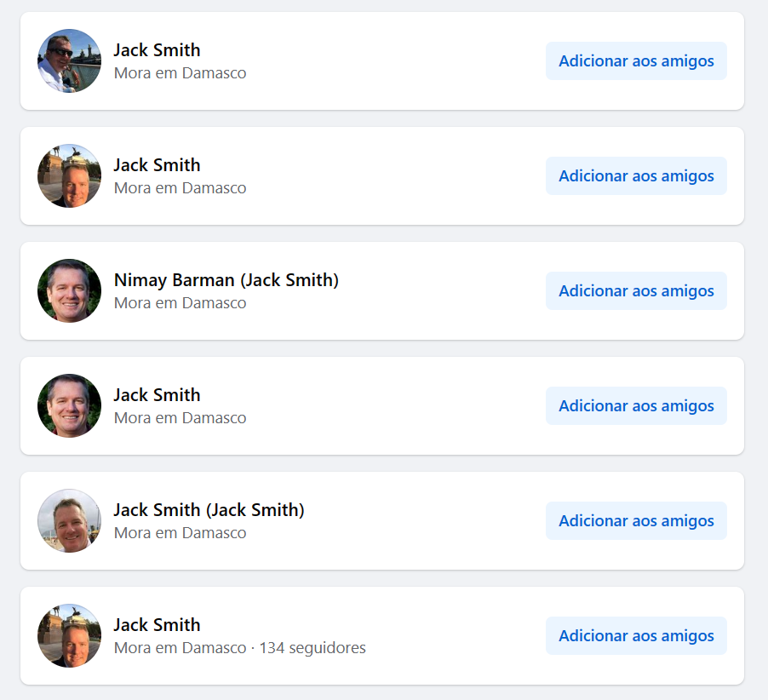Image resolution: width=768 pixels, height=700 pixels.
Task: Click the Jack Smith (Jack Smith) name link
Action: [209, 510]
